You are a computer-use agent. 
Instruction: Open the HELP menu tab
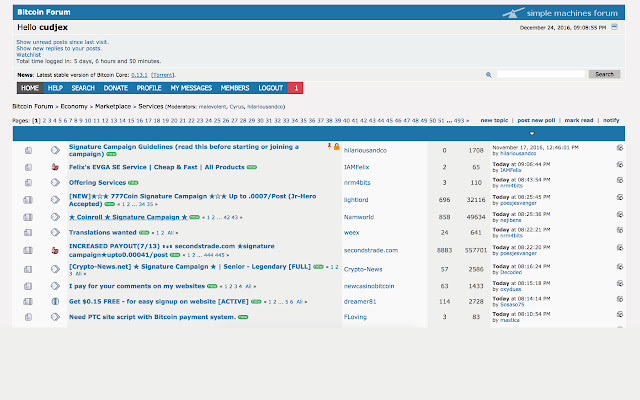[x=55, y=88]
